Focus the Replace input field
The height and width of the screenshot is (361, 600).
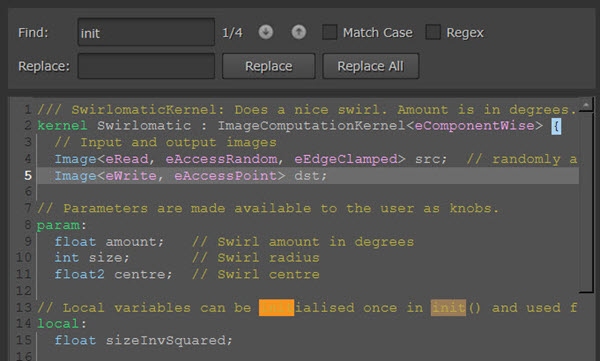pyautogui.click(x=146, y=66)
